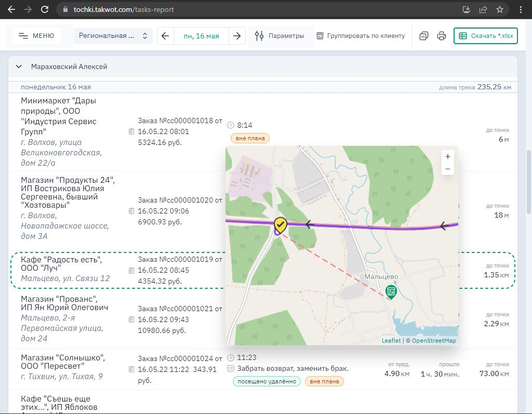The width and height of the screenshot is (532, 414).
Task: Open the date picker пн, 16 мая
Action: [x=201, y=36]
